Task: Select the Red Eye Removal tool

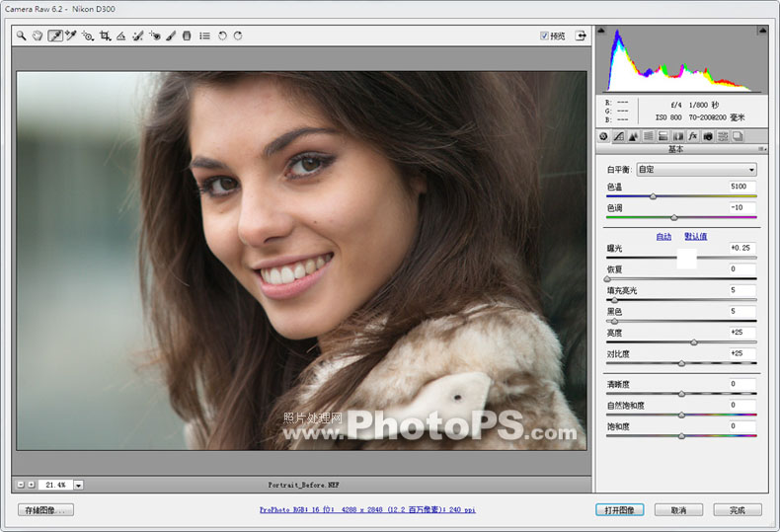Action: [155, 36]
